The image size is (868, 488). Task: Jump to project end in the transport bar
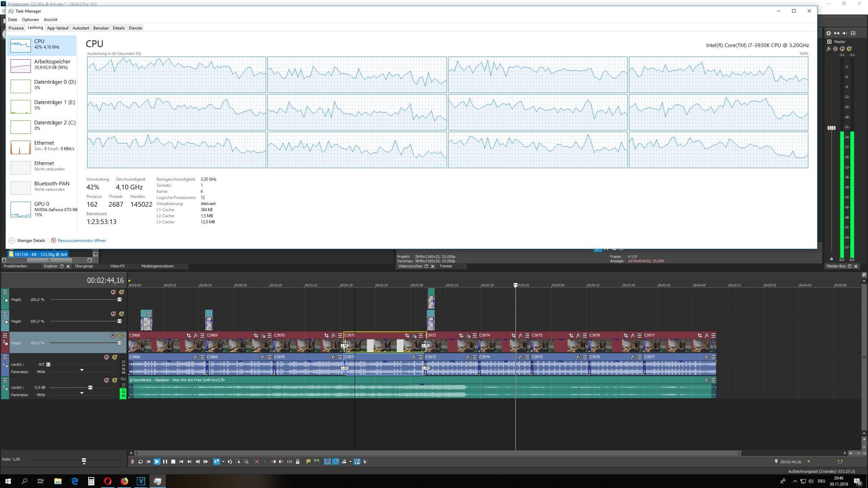(189, 461)
